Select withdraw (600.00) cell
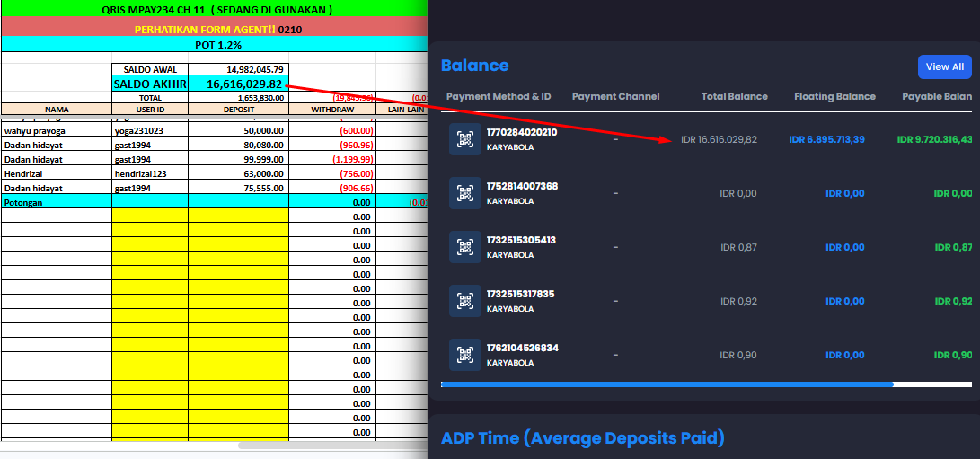980x459 pixels. (332, 131)
